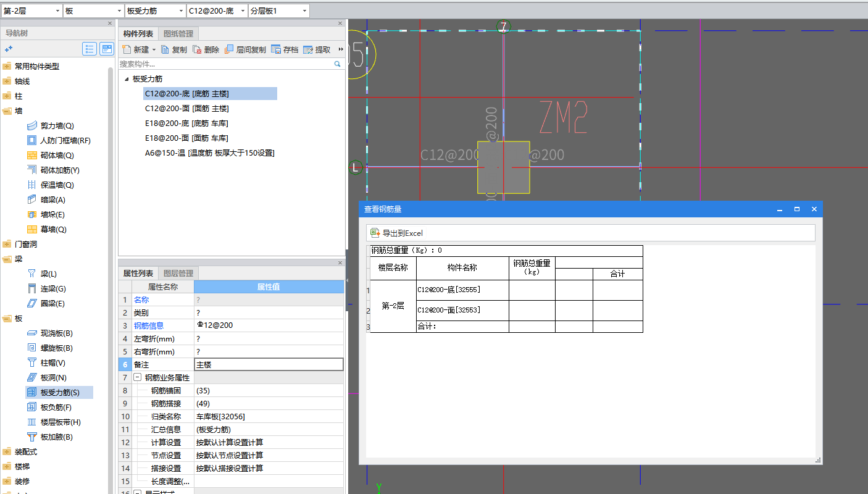Image resolution: width=868 pixels, height=494 pixels.
Task: Switch to the 图纸管理 tab
Action: pyautogui.click(x=178, y=34)
